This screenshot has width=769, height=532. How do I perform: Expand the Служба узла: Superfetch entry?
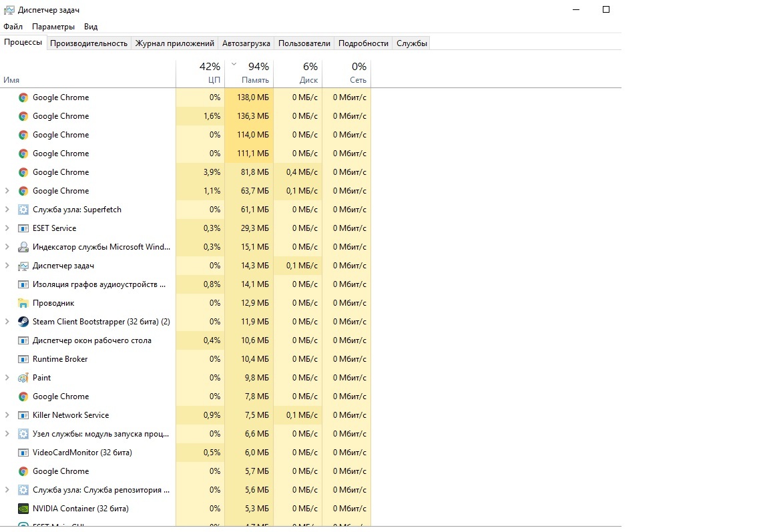click(7, 210)
